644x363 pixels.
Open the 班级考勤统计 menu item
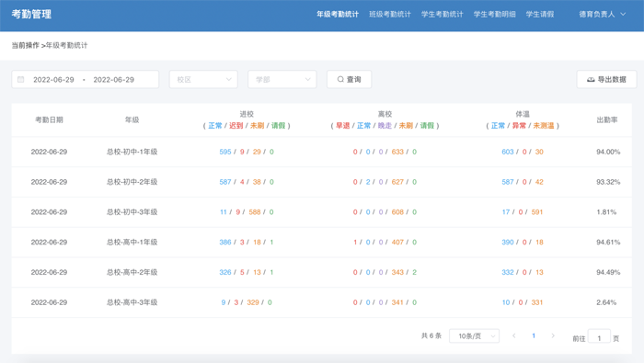tap(390, 15)
